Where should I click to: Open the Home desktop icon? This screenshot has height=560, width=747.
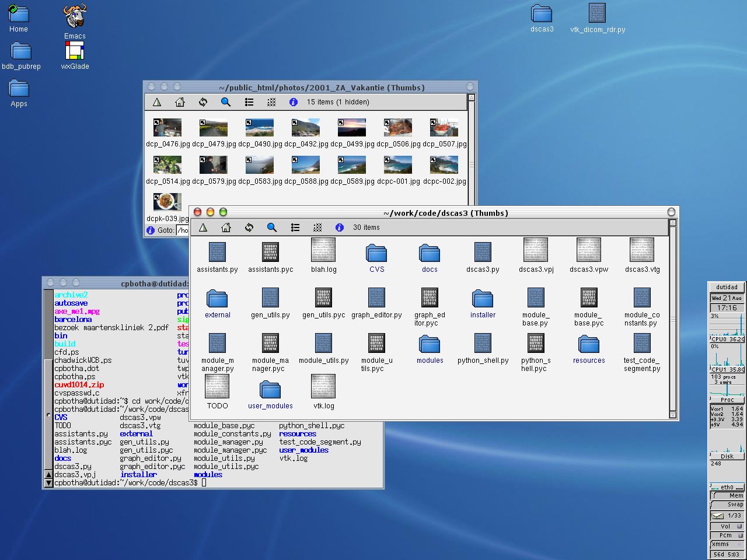(x=18, y=14)
